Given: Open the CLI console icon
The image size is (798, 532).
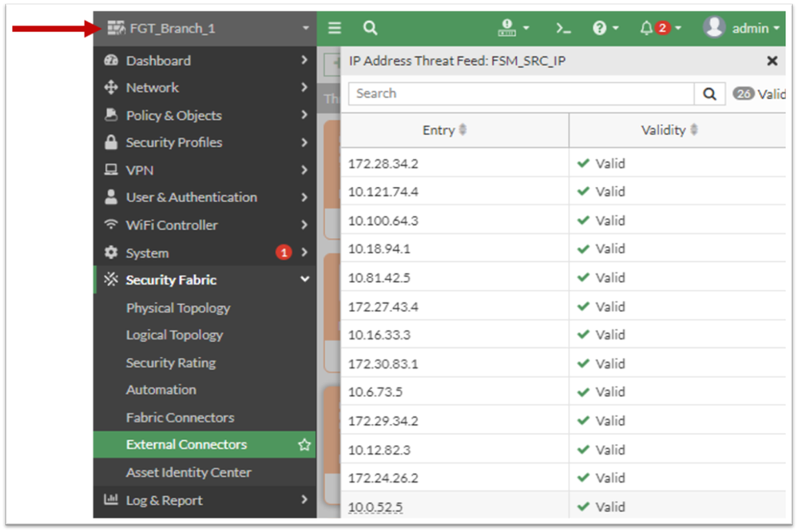Looking at the screenshot, I should coord(563,28).
